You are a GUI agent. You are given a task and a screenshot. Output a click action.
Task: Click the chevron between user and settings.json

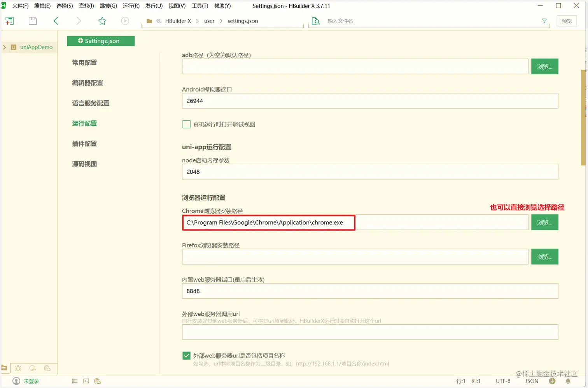tap(221, 21)
